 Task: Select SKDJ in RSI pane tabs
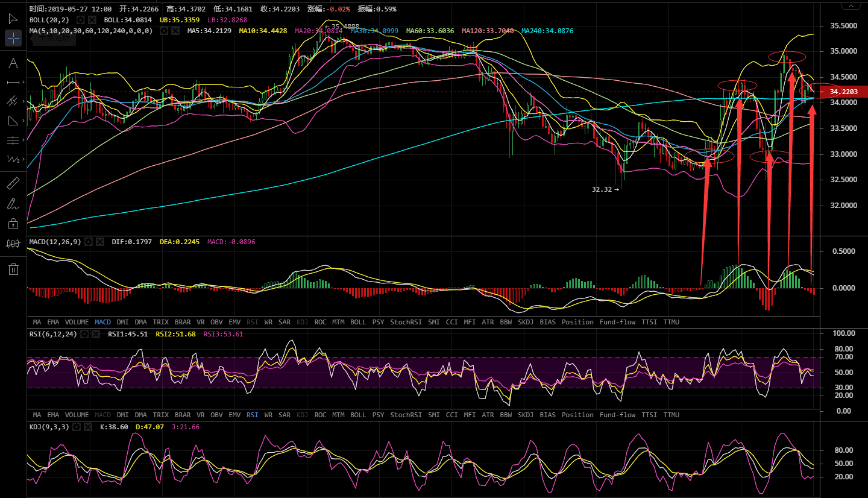(x=526, y=415)
